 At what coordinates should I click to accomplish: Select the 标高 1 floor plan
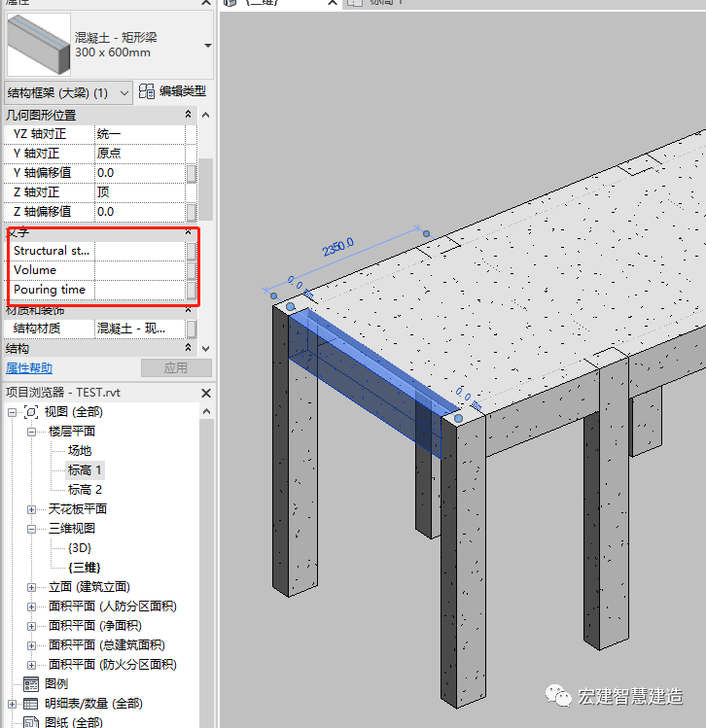pyautogui.click(x=84, y=470)
